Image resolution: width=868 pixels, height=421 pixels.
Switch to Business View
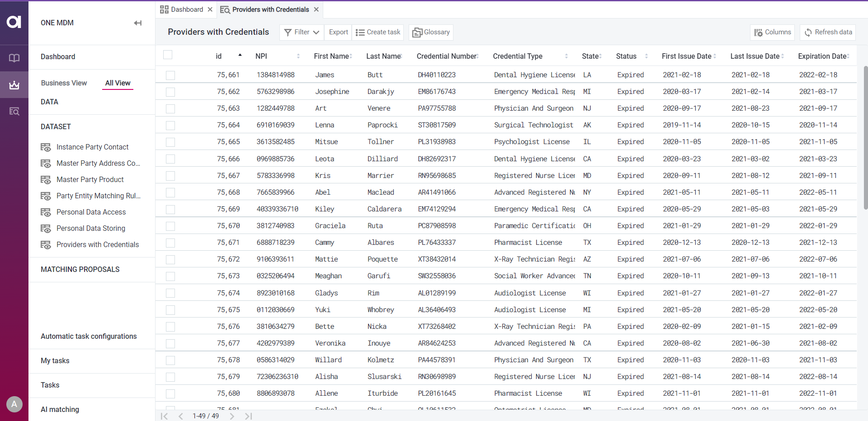pos(64,83)
